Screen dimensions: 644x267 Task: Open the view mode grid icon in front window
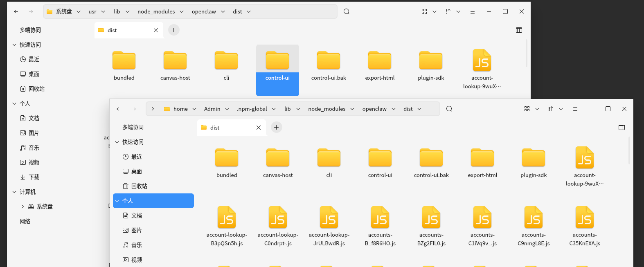pos(527,109)
